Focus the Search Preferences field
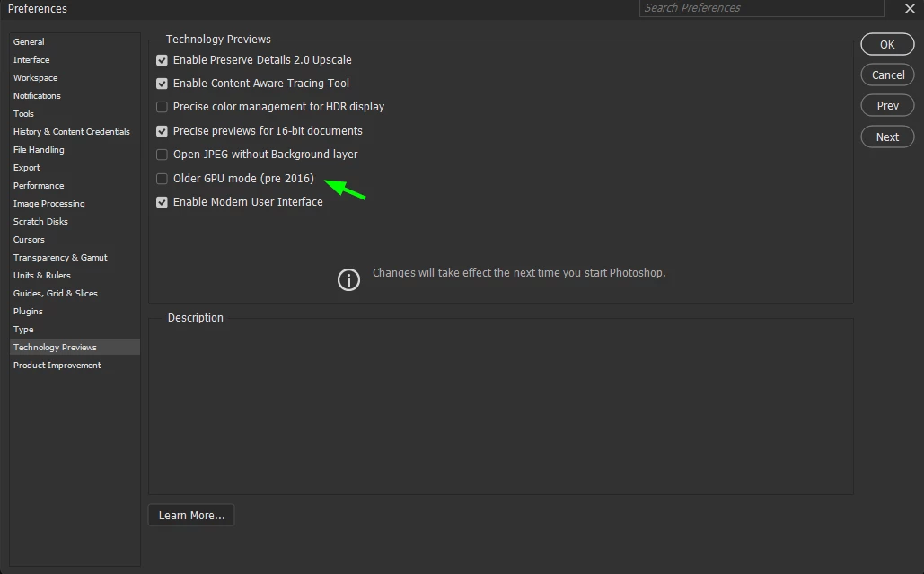The image size is (924, 574). (762, 8)
